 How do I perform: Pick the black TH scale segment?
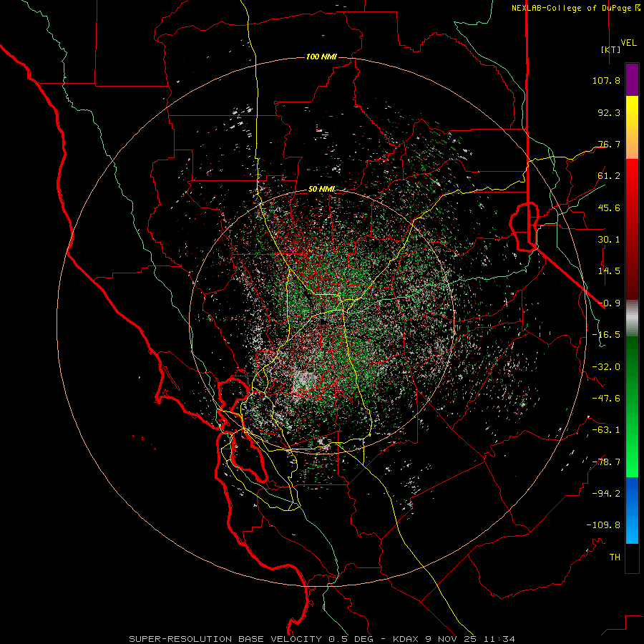[x=632, y=558]
